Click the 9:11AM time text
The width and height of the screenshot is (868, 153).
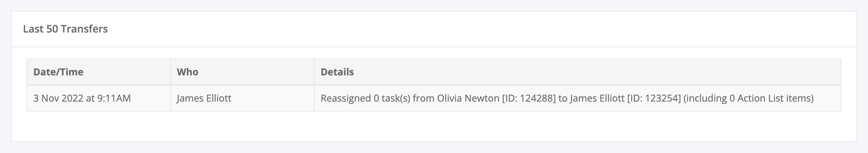click(114, 98)
